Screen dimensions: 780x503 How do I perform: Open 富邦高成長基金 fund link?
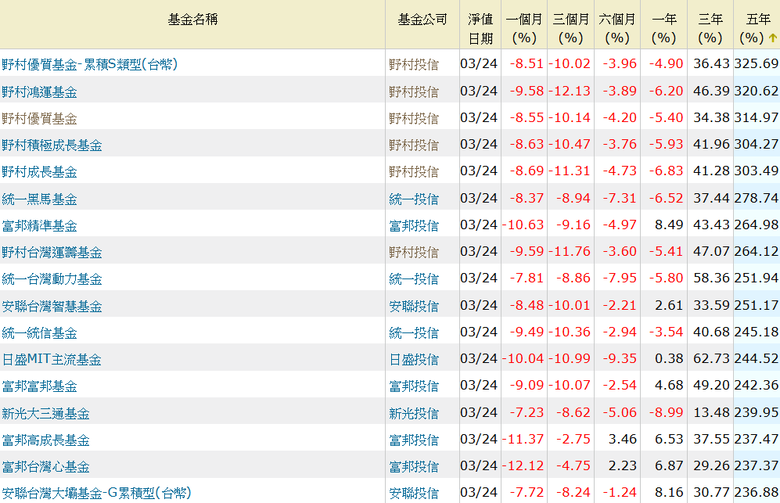[45, 440]
